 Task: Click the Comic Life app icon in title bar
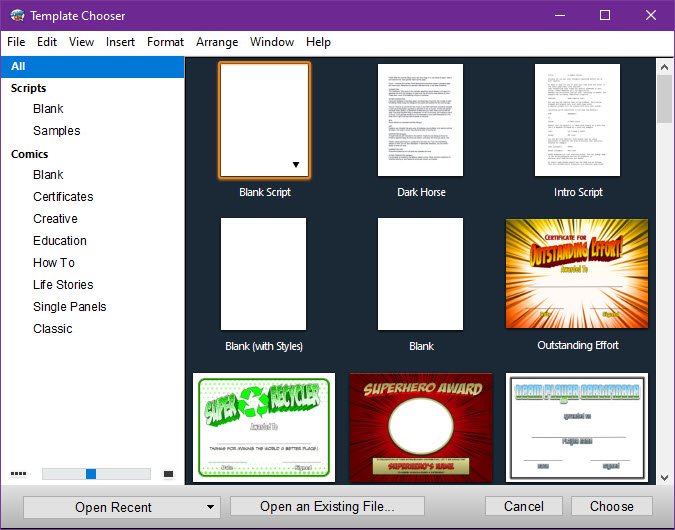click(18, 15)
